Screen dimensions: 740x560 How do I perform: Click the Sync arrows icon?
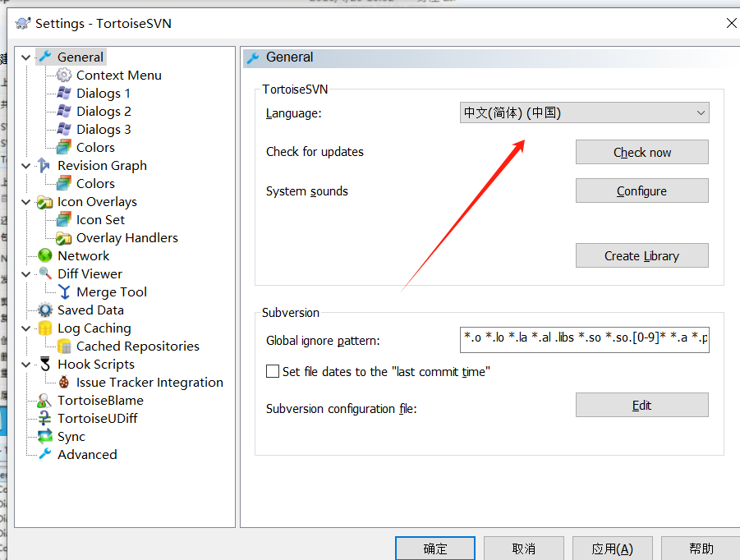(x=45, y=436)
